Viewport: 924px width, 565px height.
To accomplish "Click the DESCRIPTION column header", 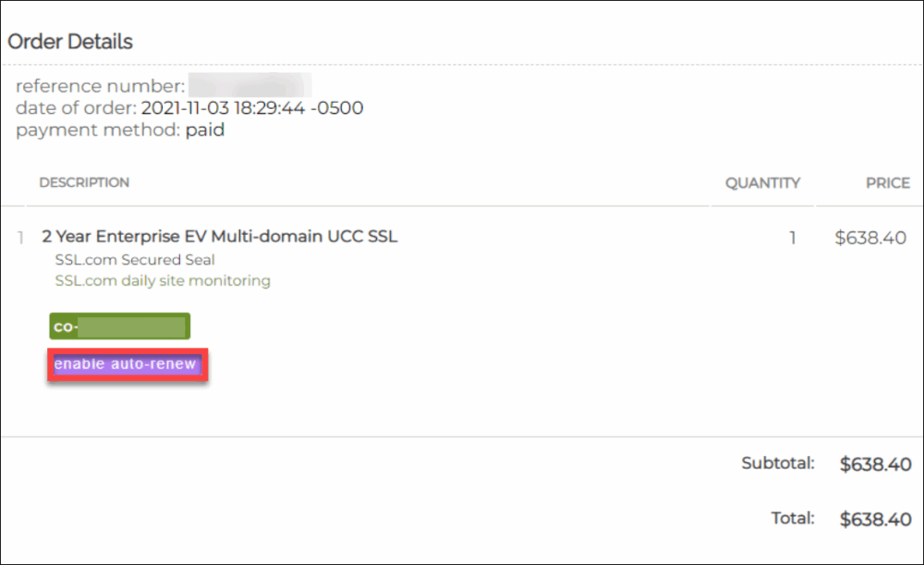I will point(84,183).
